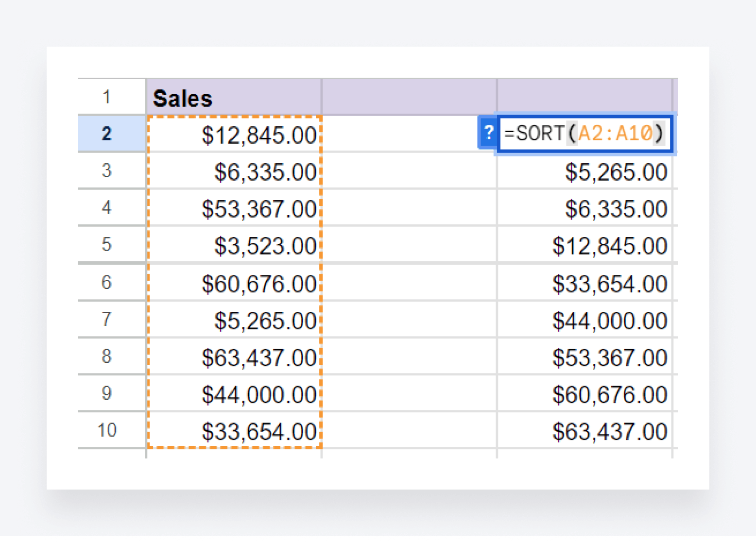
Task: Click the Sales cell $60,676.00 in row 6
Action: [x=234, y=282]
